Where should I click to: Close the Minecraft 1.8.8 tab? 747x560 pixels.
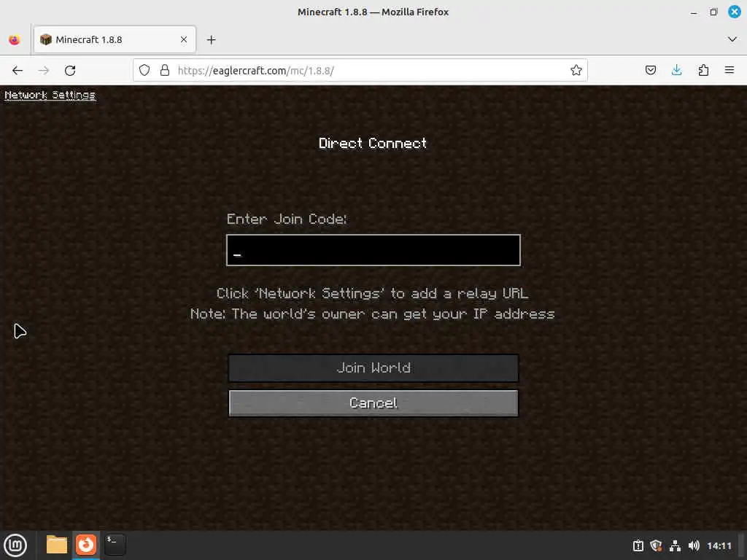pyautogui.click(x=184, y=39)
